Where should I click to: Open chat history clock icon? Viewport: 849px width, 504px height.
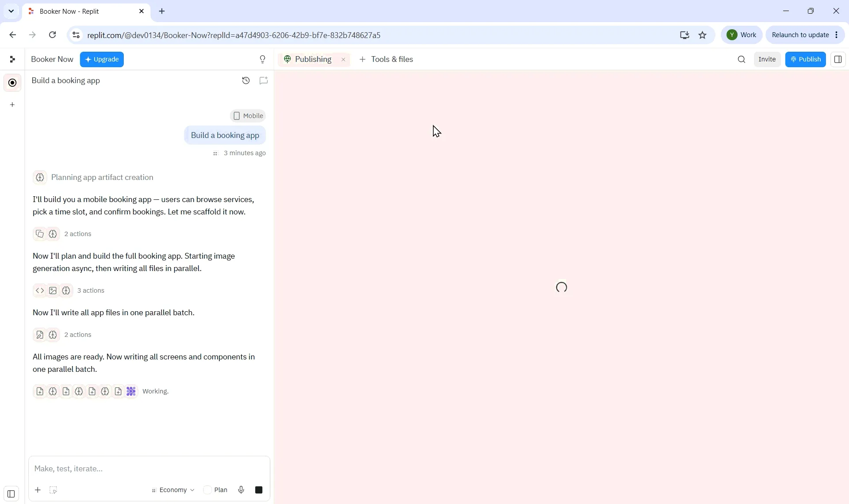[x=246, y=80]
